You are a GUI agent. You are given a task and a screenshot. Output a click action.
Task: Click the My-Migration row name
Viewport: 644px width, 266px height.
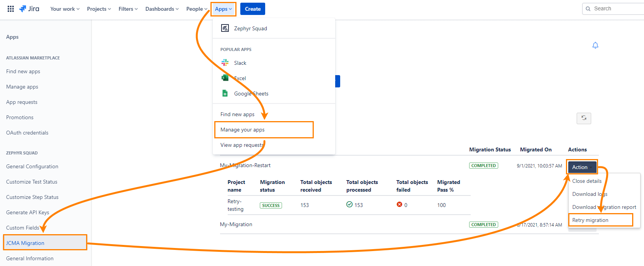pos(236,225)
